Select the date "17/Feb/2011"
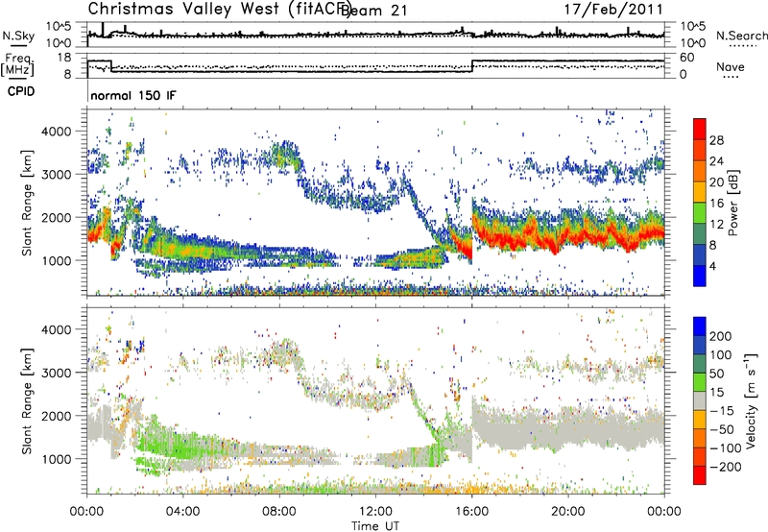Screen dimensions: 768x532 tap(613, 9)
